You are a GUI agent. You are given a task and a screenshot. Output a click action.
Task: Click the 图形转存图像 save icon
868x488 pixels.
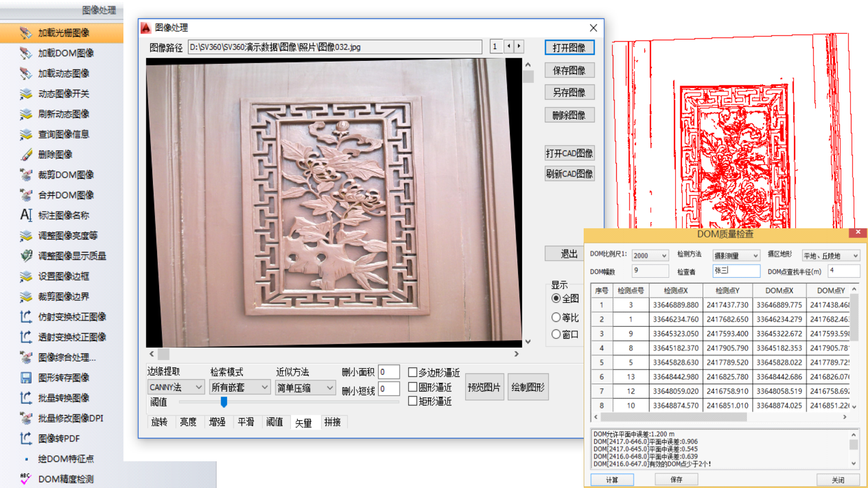26,378
